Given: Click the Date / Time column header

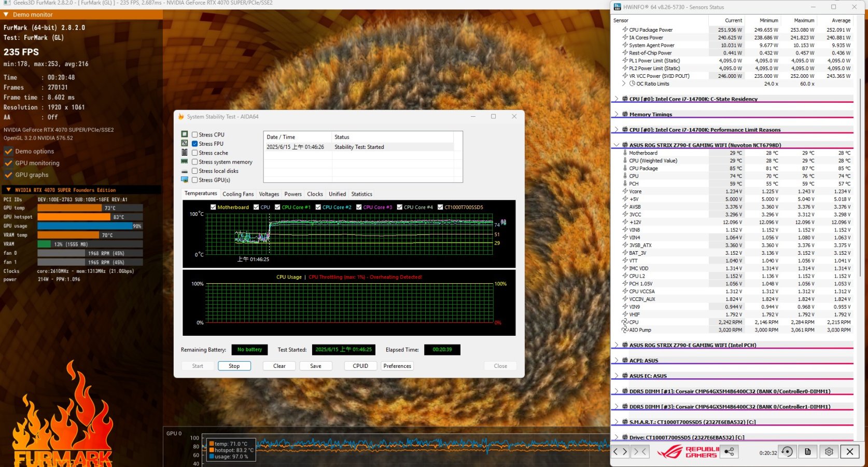Looking at the screenshot, I should 298,137.
